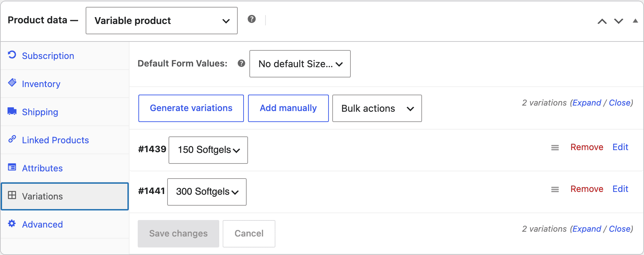Open the Bulk actions dropdown
Screen dimensions: 644x255
tap(377, 108)
